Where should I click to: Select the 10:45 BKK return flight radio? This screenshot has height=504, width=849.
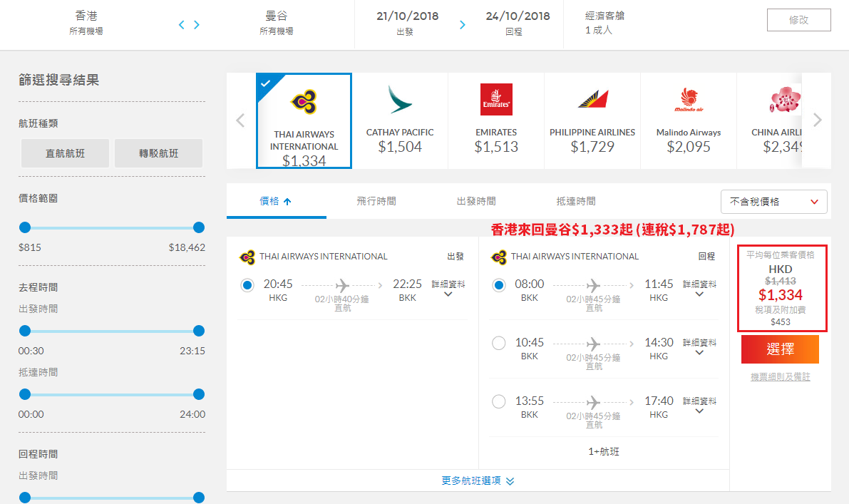tap(499, 343)
